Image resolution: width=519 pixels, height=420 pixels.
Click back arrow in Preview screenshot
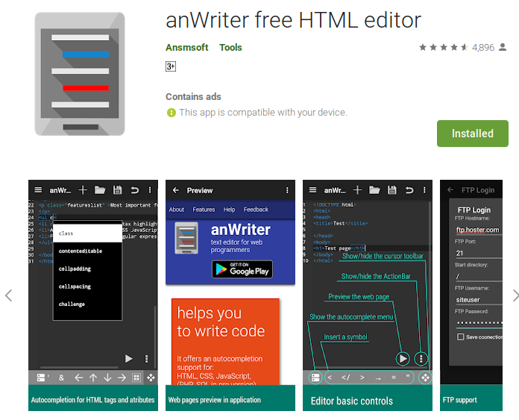pyautogui.click(x=176, y=190)
